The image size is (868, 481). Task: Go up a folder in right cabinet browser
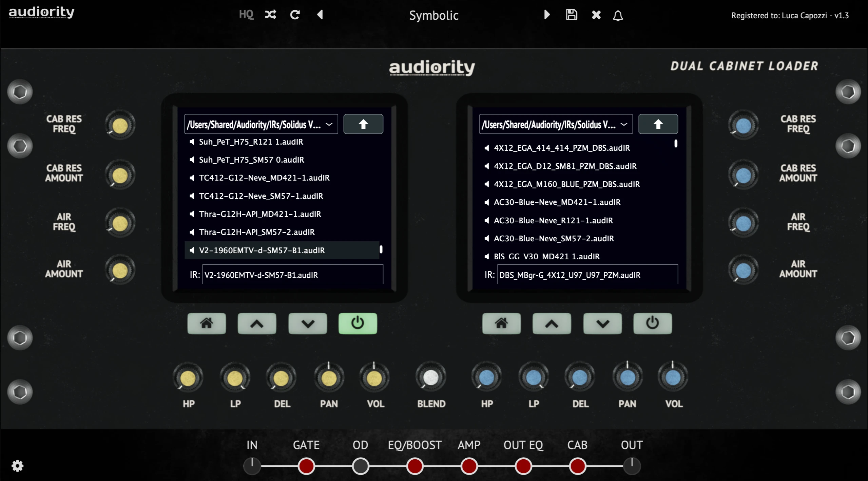658,124
